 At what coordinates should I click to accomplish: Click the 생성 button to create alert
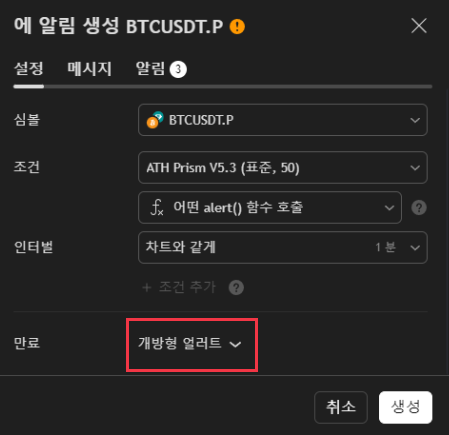tap(405, 407)
